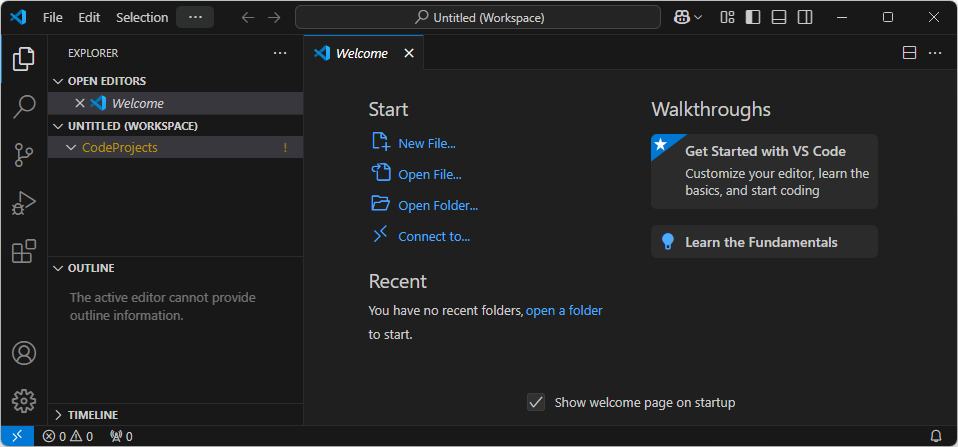Click the Open File icon
Image resolution: width=958 pixels, height=447 pixels.
381,173
